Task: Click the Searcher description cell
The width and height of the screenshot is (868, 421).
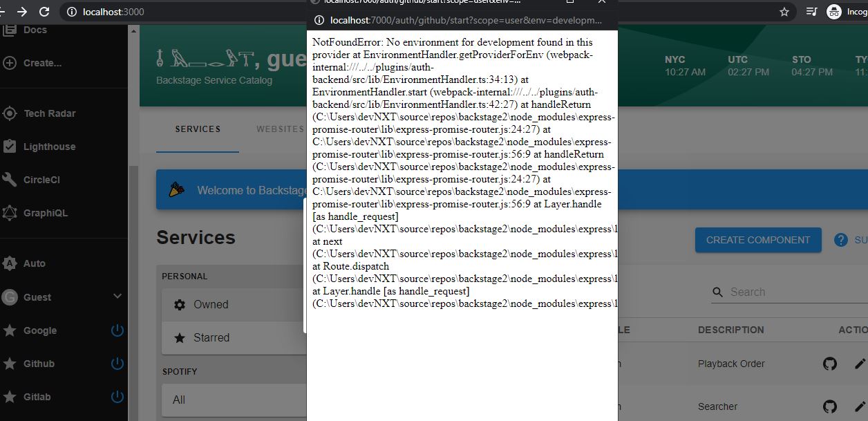Action: point(717,406)
